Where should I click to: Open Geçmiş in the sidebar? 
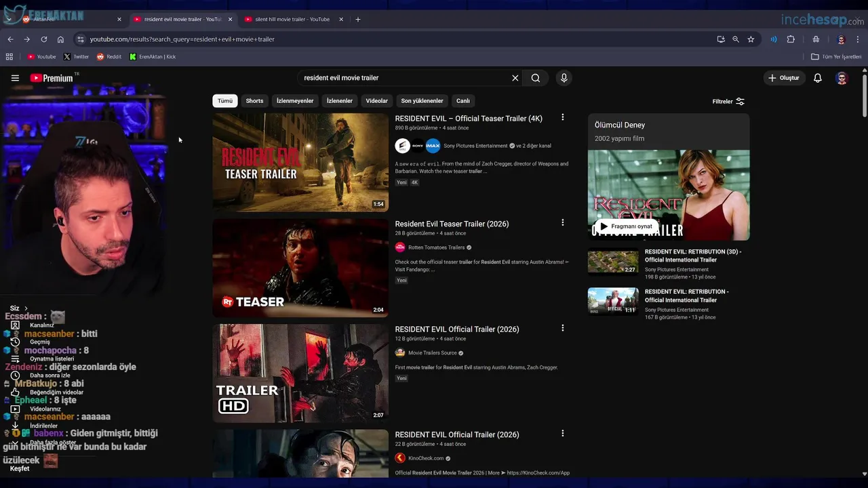pos(40,342)
